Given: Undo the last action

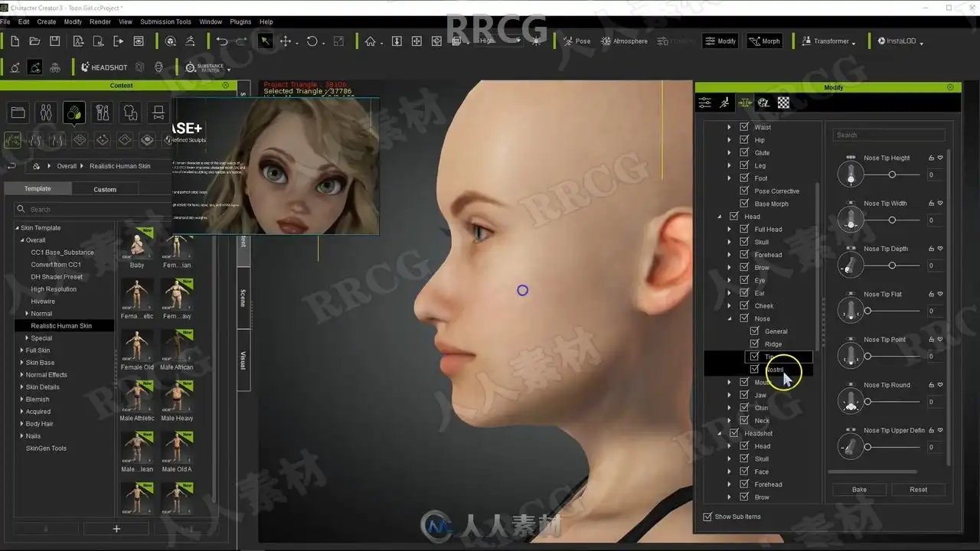Looking at the screenshot, I should [221, 41].
